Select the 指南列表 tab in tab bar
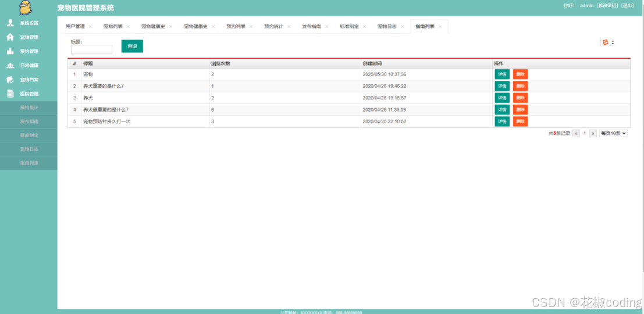This screenshot has height=314, width=644. 425,26
